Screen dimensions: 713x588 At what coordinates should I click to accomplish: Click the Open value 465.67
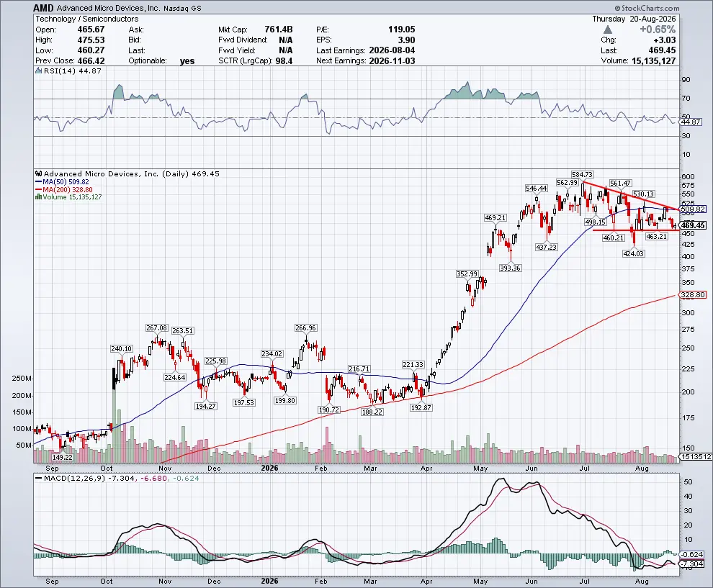pos(91,29)
